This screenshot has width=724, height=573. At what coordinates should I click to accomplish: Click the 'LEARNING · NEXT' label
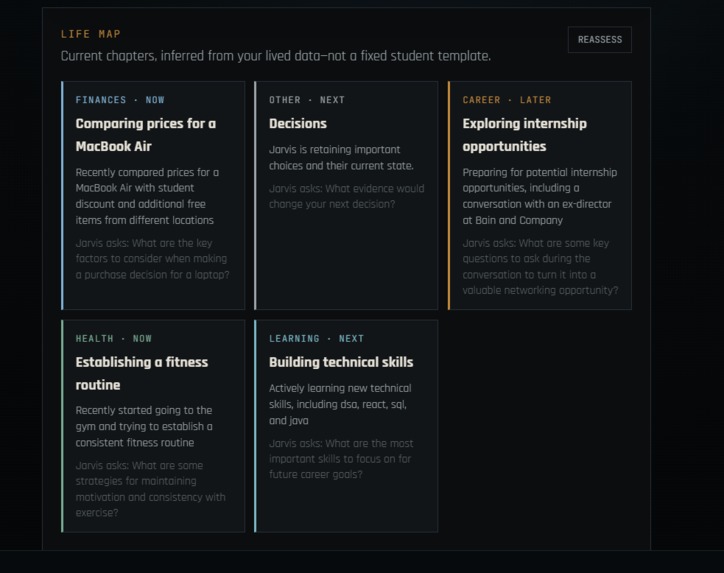click(316, 338)
